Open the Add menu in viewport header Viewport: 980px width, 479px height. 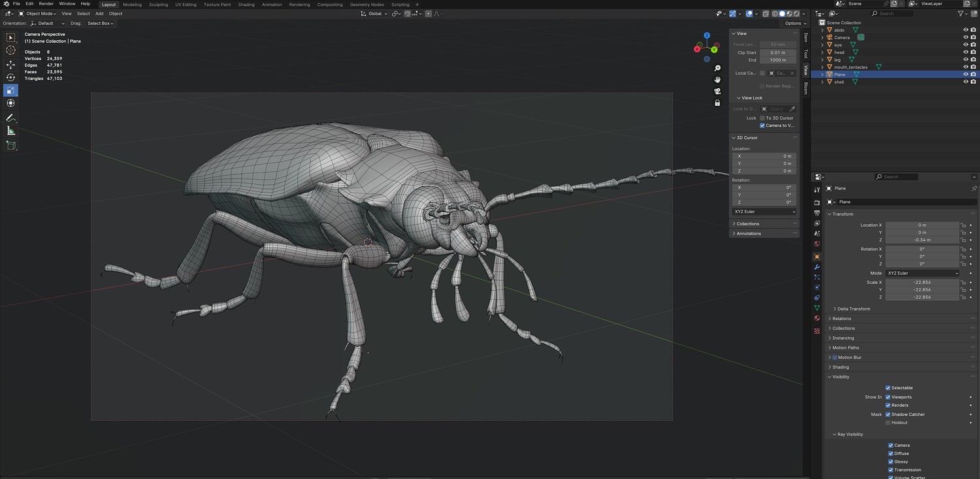click(99, 14)
